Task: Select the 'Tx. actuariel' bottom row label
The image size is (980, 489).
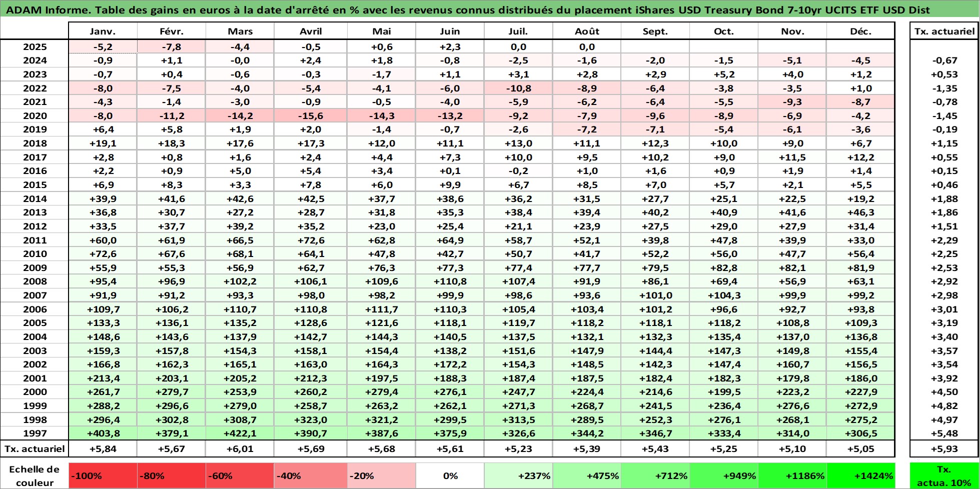Action: point(35,448)
